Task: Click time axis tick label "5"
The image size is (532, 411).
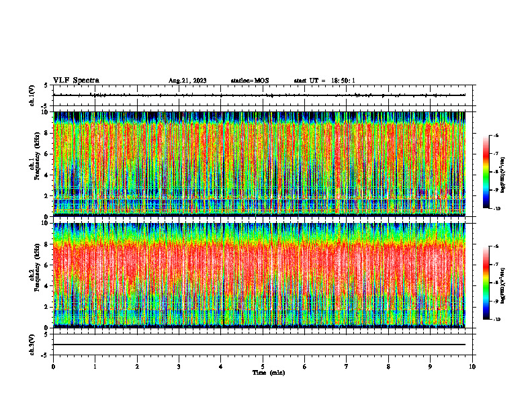Action: click(x=263, y=367)
